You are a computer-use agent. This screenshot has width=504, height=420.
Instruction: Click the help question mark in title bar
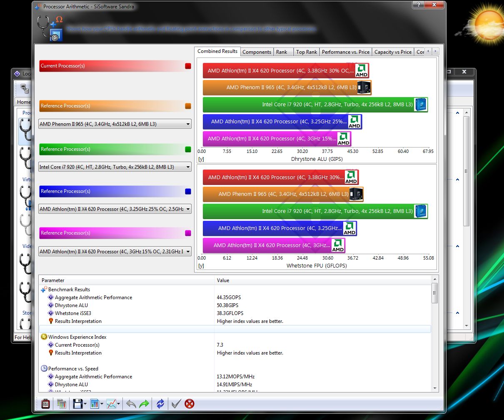(x=418, y=5)
